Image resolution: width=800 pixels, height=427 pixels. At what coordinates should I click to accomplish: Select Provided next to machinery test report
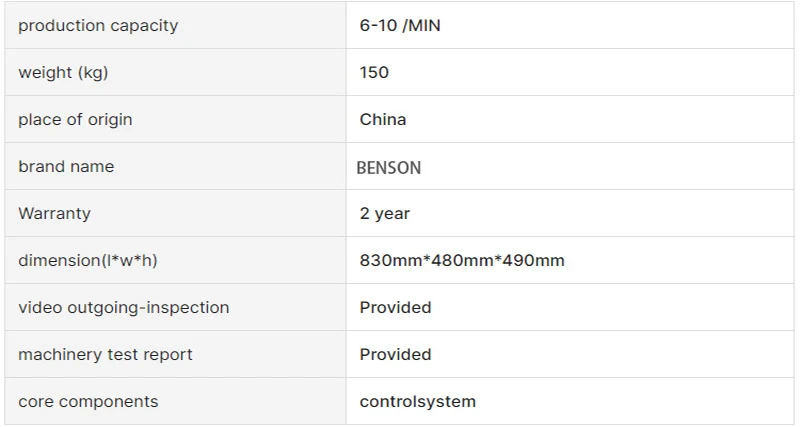tap(395, 354)
